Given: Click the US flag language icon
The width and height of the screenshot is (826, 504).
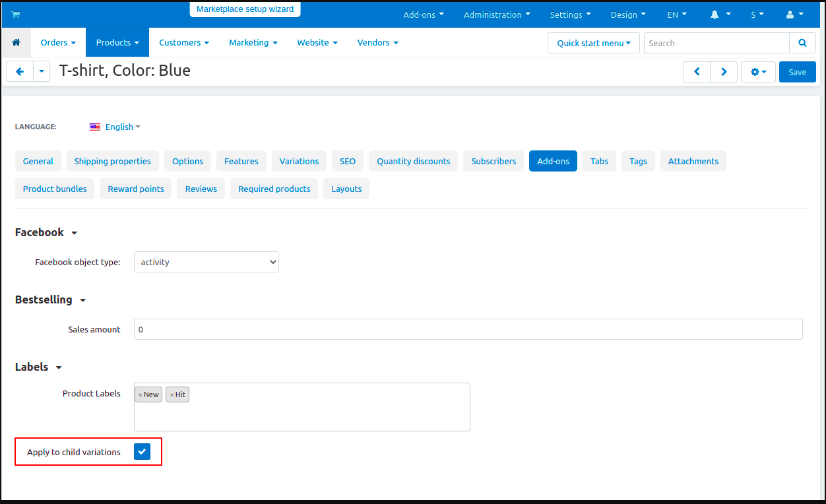Looking at the screenshot, I should click(x=95, y=127).
